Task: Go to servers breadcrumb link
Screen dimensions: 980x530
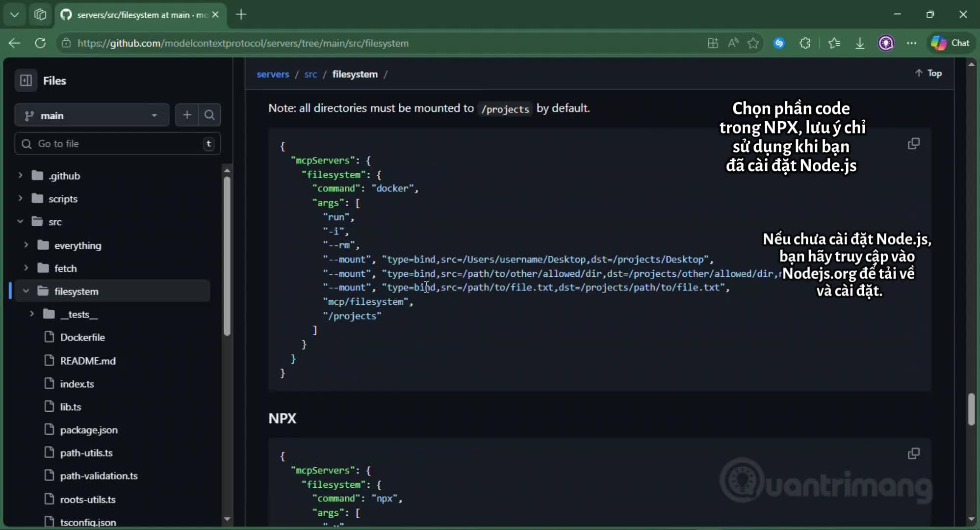Action: [273, 74]
